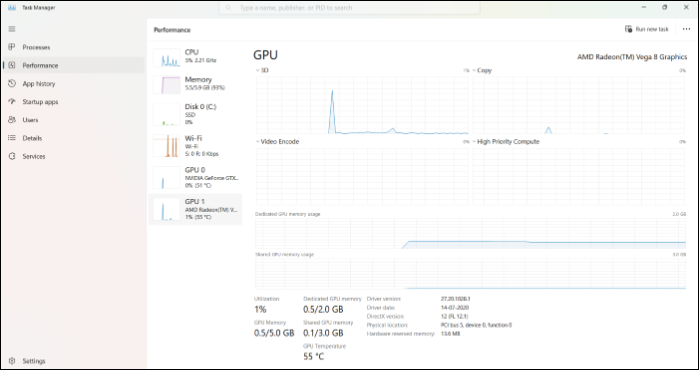The width and height of the screenshot is (699, 370).
Task: Click the GPU Temperature 55 °C value
Action: point(313,357)
